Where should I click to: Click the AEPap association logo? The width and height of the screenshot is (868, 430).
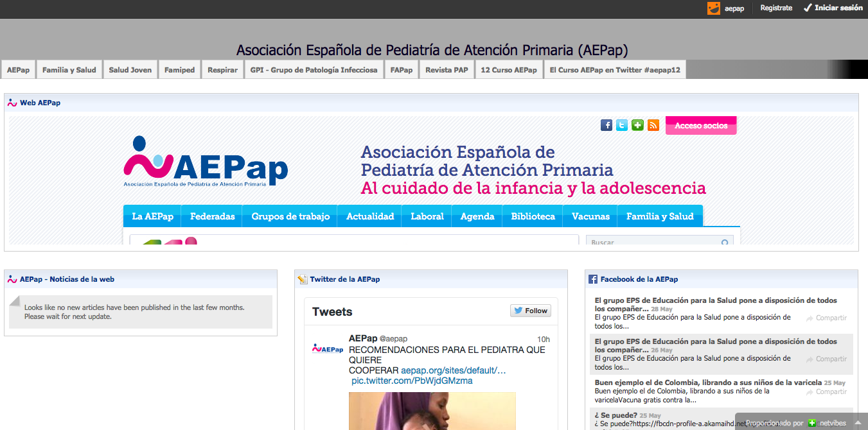coord(204,164)
